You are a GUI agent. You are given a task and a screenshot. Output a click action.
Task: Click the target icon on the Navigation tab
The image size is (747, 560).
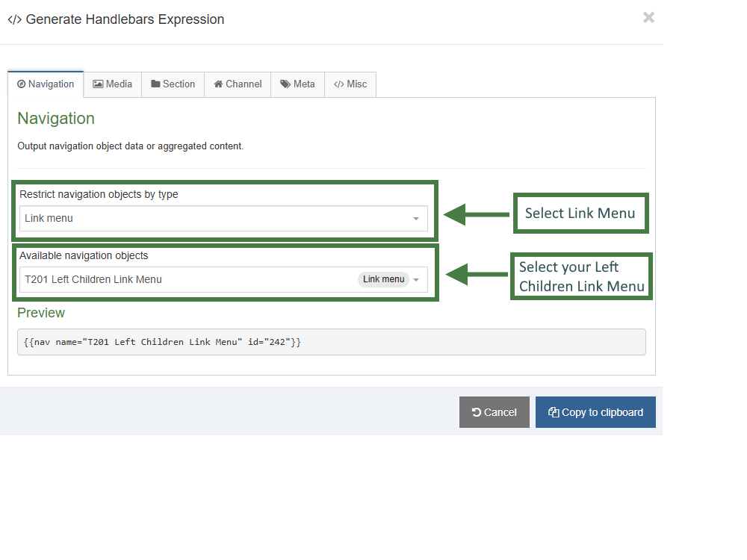(21, 84)
